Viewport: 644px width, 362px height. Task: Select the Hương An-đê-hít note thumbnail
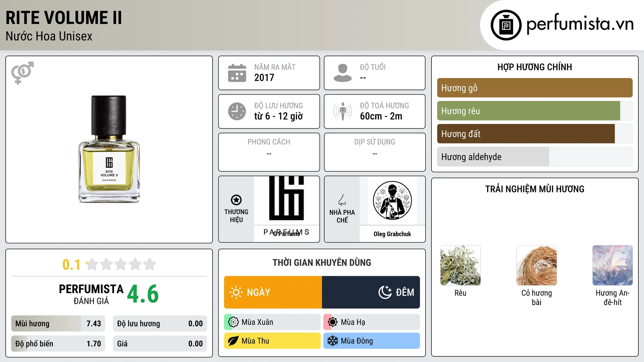pos(613,265)
